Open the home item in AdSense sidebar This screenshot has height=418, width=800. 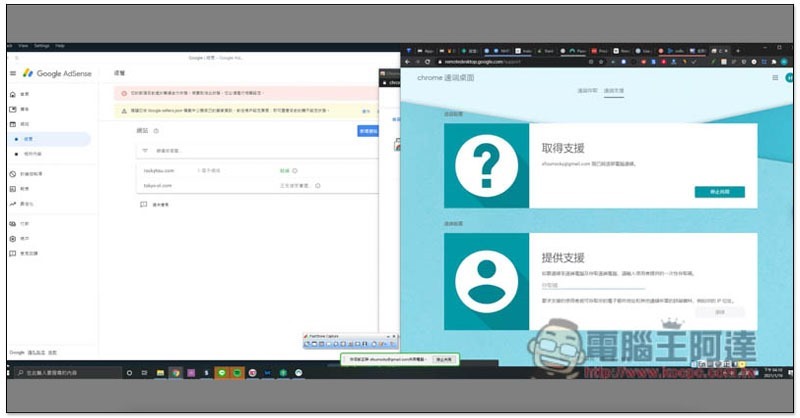pos(20,94)
